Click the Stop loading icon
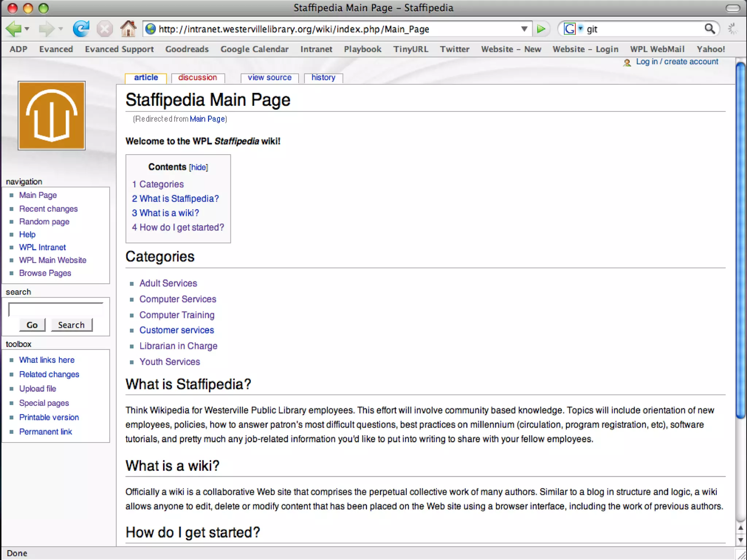 105,28
